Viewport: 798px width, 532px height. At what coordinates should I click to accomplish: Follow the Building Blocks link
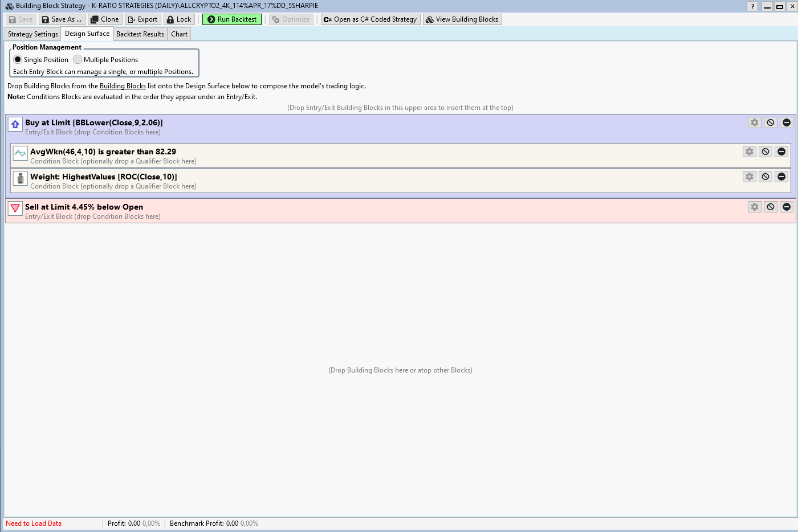[x=123, y=86]
